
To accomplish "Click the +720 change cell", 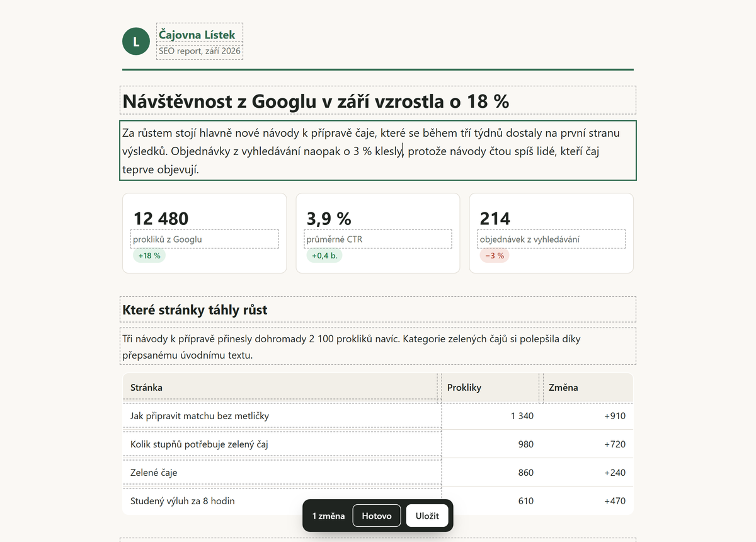I will click(587, 444).
